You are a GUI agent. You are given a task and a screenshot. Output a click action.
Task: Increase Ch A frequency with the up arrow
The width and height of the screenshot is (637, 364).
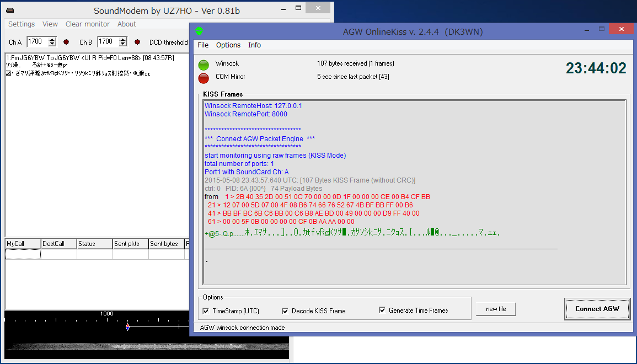[x=52, y=39]
